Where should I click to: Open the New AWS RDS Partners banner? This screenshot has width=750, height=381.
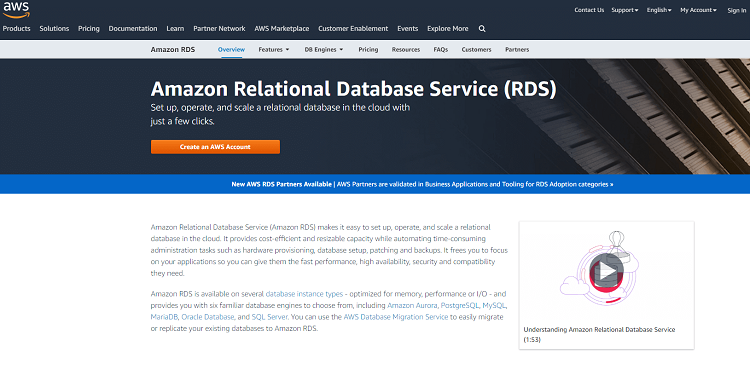click(422, 184)
